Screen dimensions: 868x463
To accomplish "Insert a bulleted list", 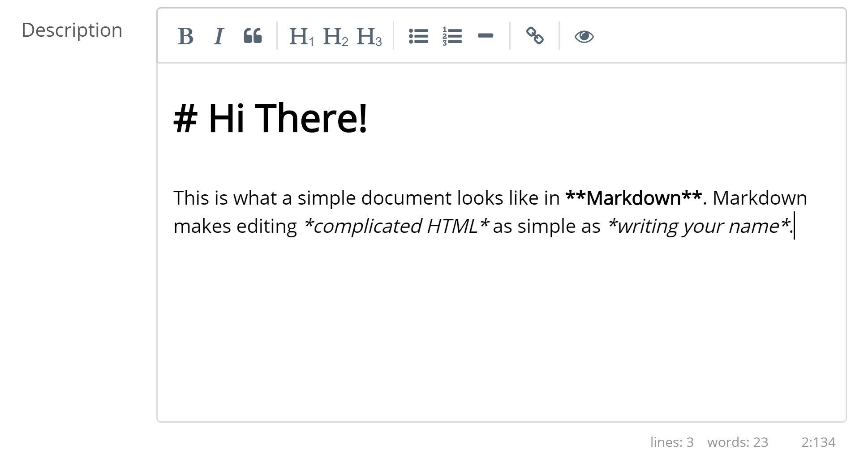I will 418,36.
